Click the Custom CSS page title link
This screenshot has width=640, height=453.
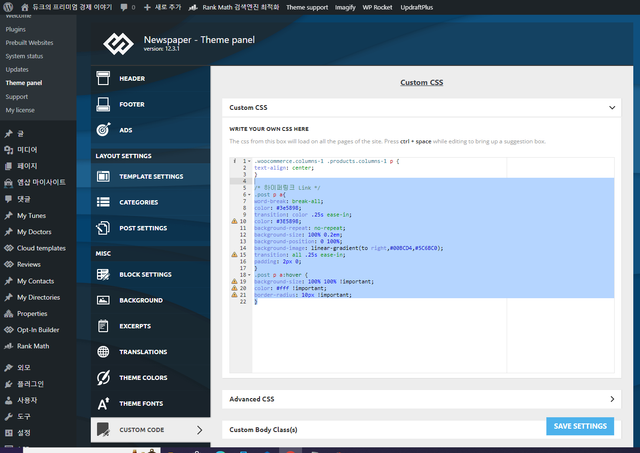pos(421,82)
